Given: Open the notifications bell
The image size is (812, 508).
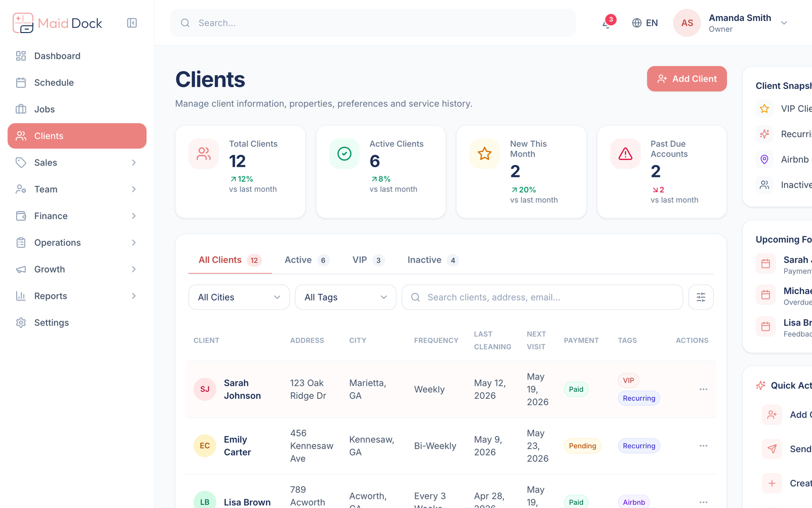Looking at the screenshot, I should tap(606, 23).
